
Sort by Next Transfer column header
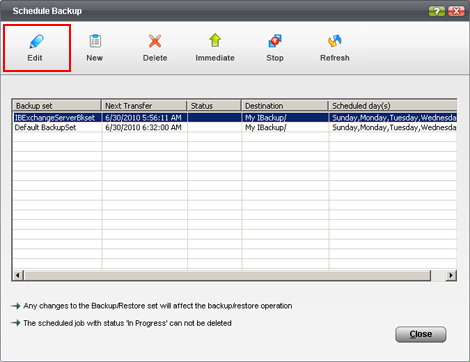[144, 106]
